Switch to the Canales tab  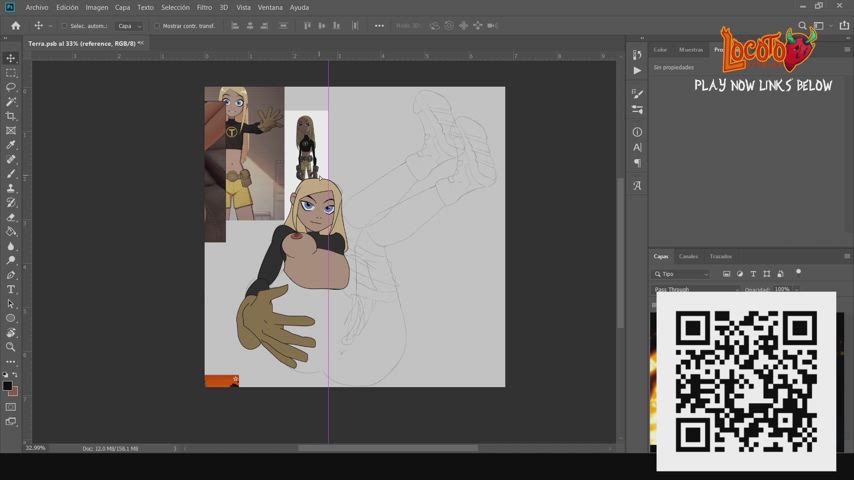pyautogui.click(x=688, y=256)
